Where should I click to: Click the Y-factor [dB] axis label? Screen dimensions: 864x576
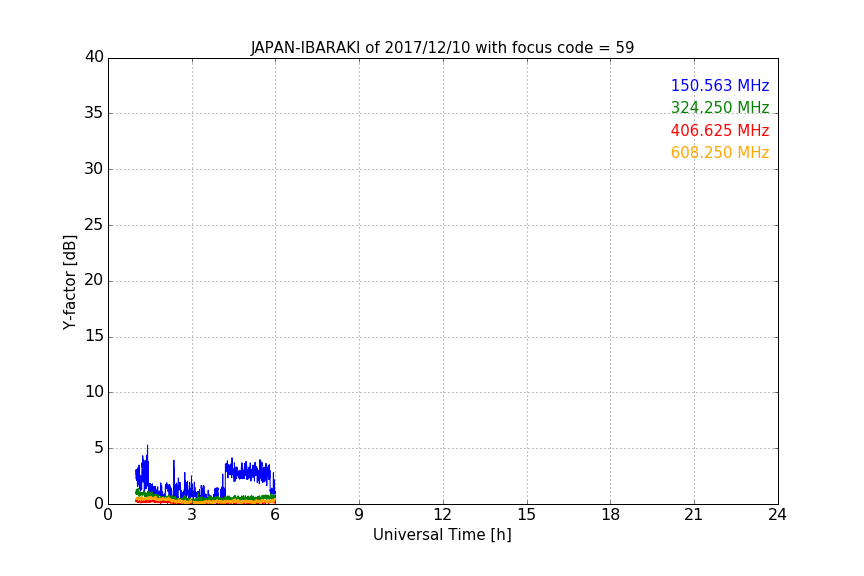(69, 282)
